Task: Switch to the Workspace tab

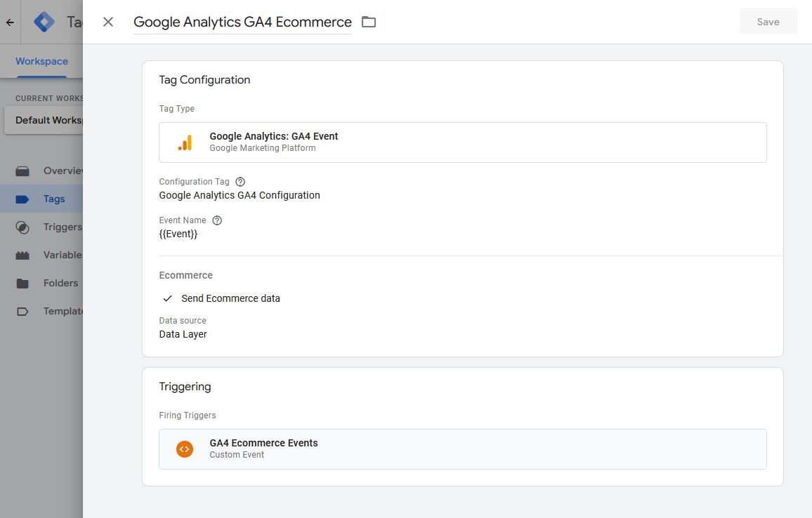Action: pos(41,61)
